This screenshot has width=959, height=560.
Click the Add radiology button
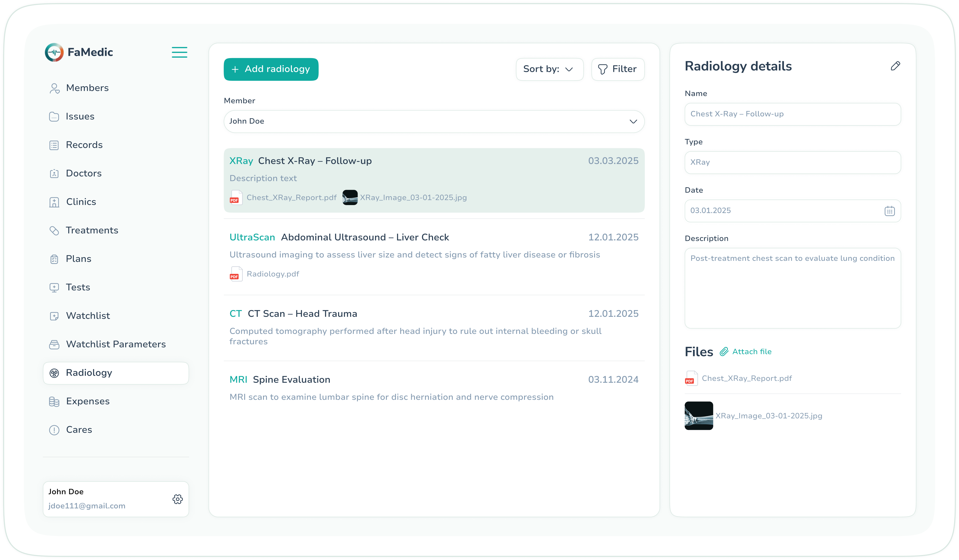coord(271,69)
